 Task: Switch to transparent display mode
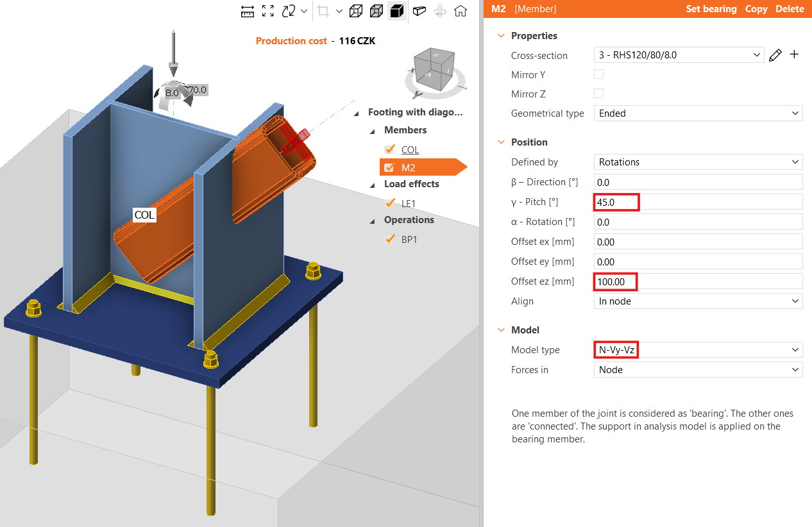(376, 11)
